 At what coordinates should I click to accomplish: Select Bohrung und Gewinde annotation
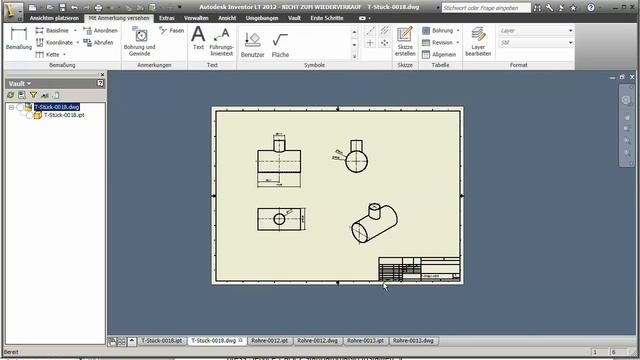140,41
